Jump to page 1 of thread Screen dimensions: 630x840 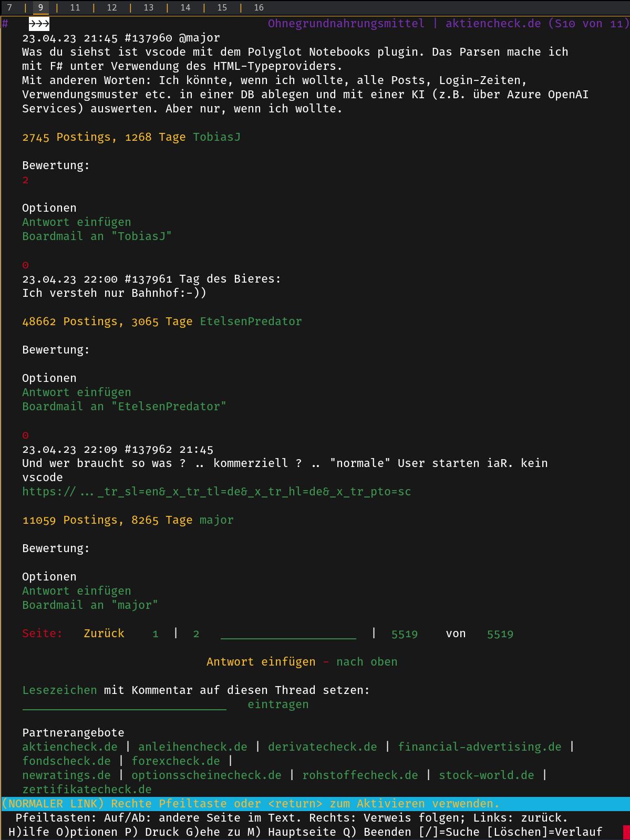(x=155, y=634)
